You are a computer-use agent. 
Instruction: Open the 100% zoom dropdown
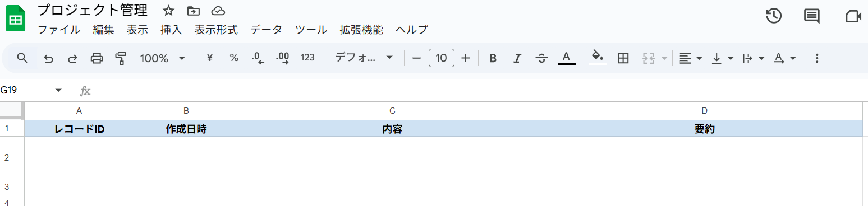(x=163, y=58)
